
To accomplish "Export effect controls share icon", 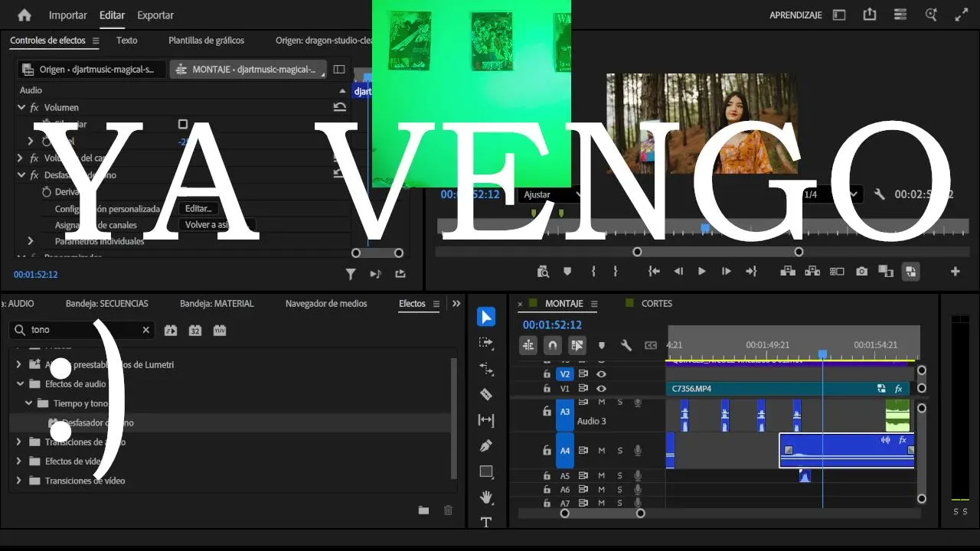I will (x=400, y=274).
